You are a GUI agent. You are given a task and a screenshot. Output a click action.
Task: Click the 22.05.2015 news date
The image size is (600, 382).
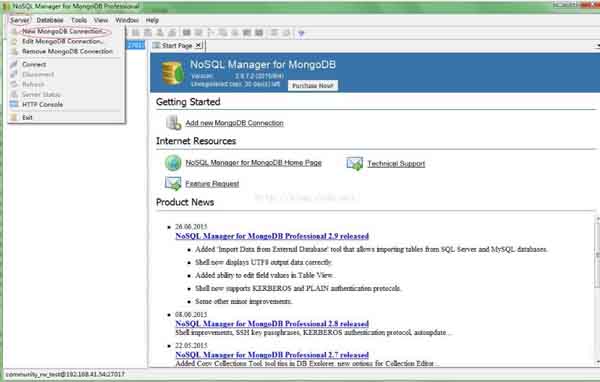click(x=191, y=345)
